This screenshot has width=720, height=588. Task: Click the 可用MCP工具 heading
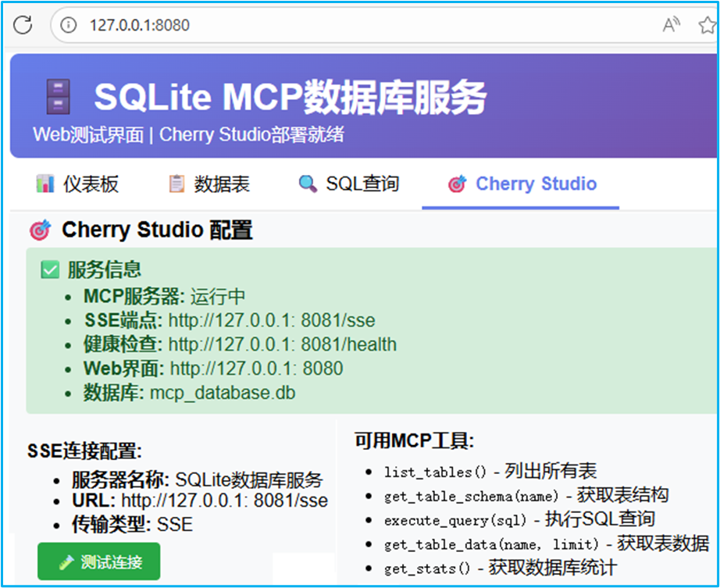coord(414,441)
